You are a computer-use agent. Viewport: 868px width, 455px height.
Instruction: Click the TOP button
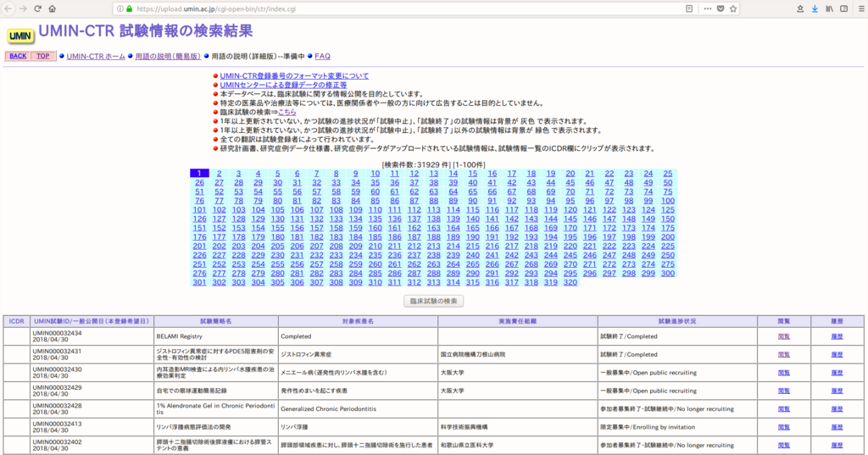(43, 56)
